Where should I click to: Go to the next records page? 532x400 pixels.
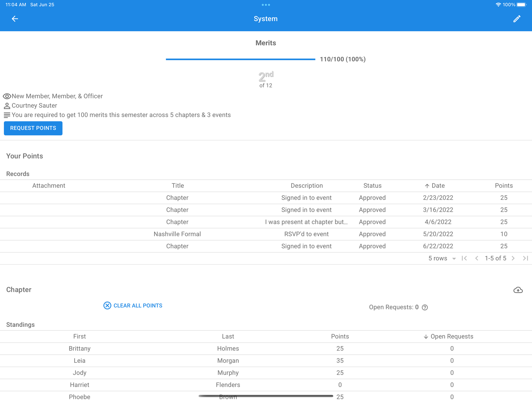(x=513, y=258)
